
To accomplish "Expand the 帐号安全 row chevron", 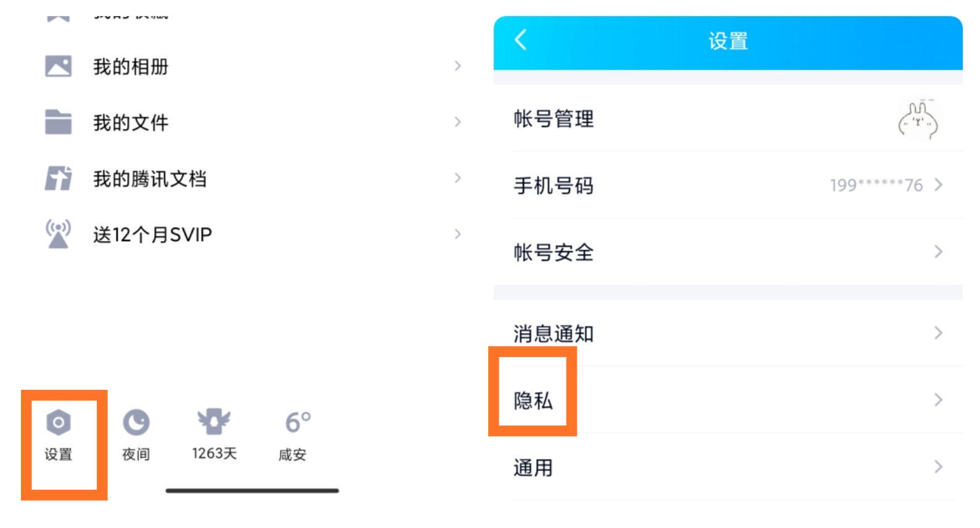I will 938,252.
